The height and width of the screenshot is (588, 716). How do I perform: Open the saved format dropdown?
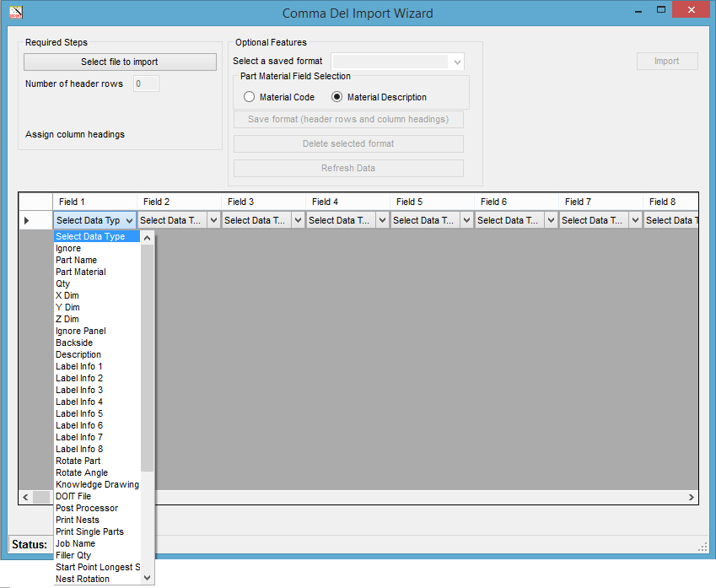pos(456,62)
